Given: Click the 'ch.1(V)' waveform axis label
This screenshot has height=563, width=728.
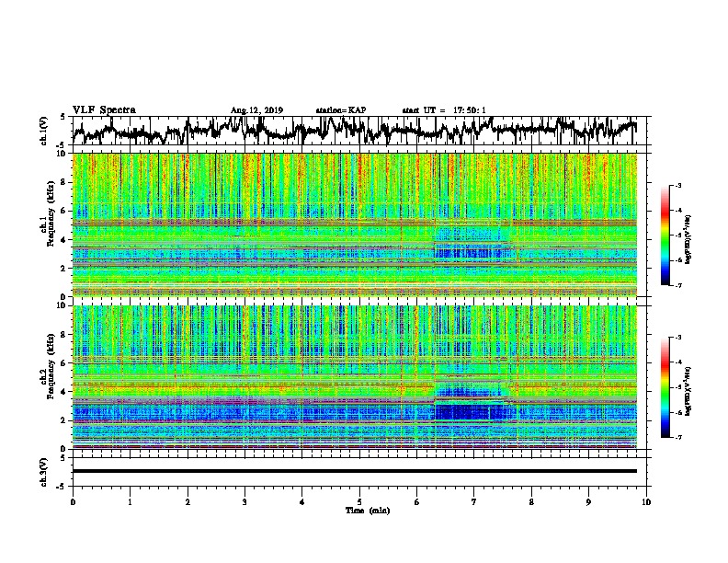Looking at the screenshot, I should [44, 131].
